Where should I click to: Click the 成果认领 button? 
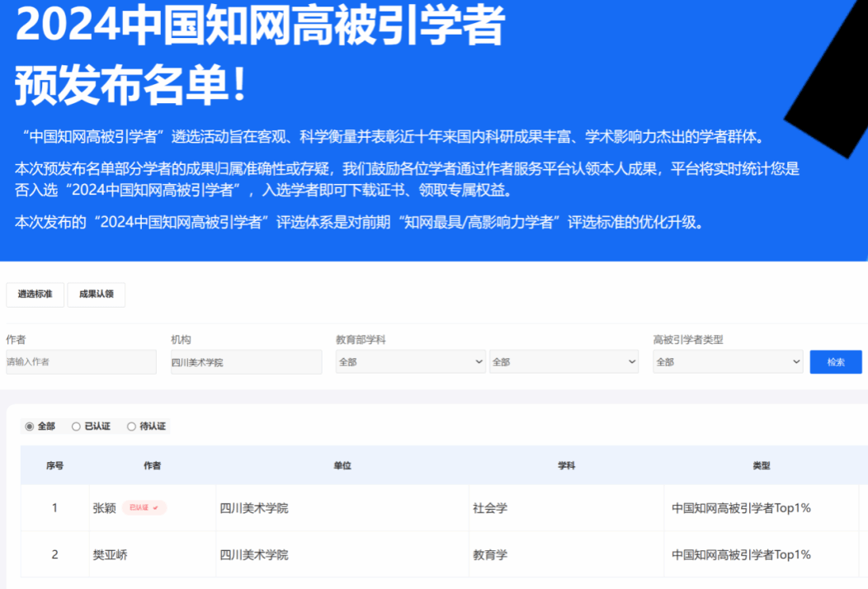[97, 294]
